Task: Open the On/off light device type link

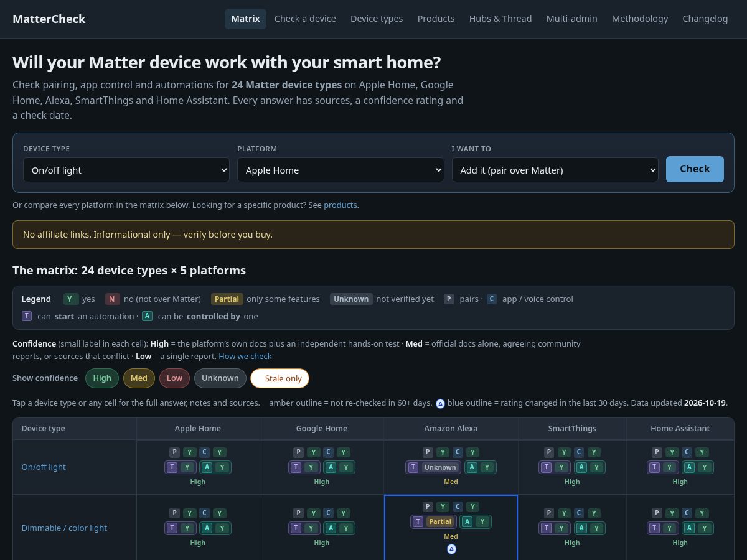Action: tap(44, 467)
